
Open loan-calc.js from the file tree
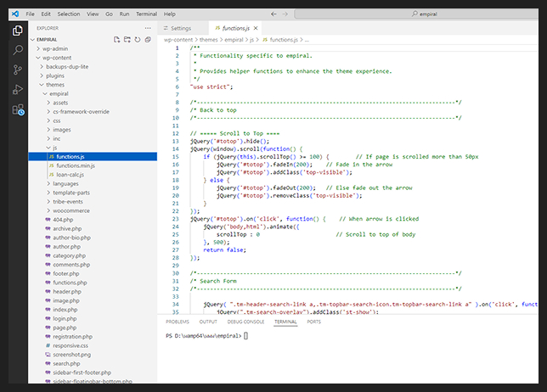coord(72,174)
